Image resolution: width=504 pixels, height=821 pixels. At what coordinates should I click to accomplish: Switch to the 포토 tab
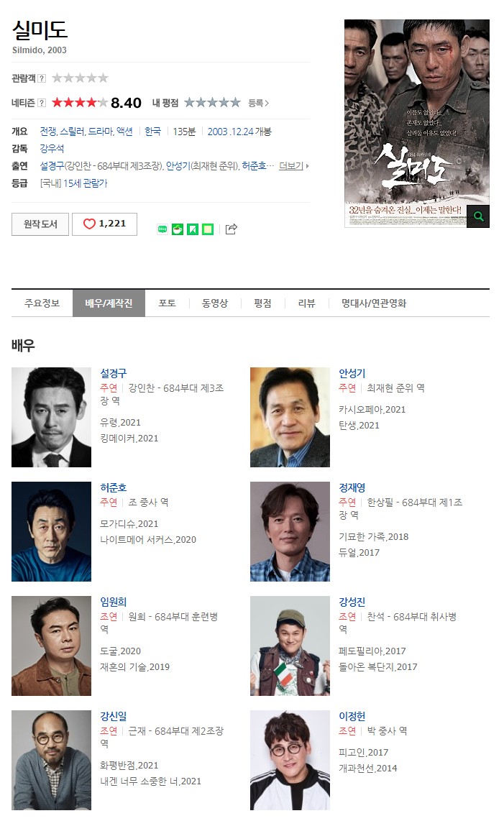point(167,303)
